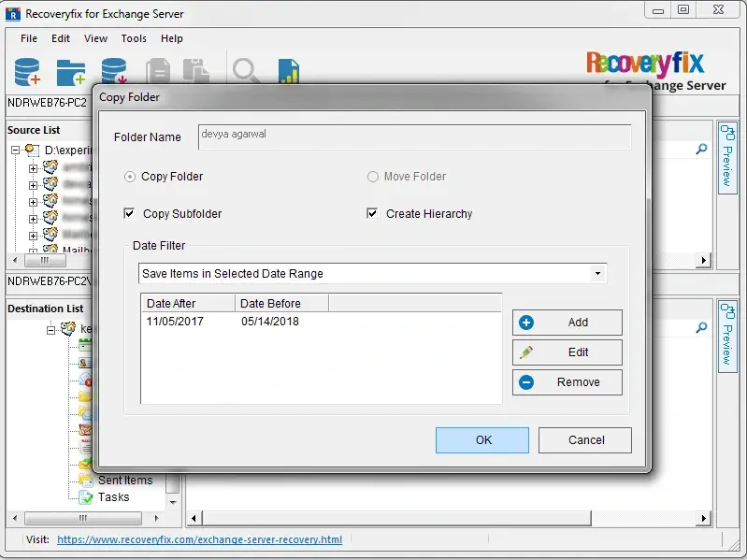The width and height of the screenshot is (747, 560).
Task: Click the Date Before column header
Action: coord(281,303)
